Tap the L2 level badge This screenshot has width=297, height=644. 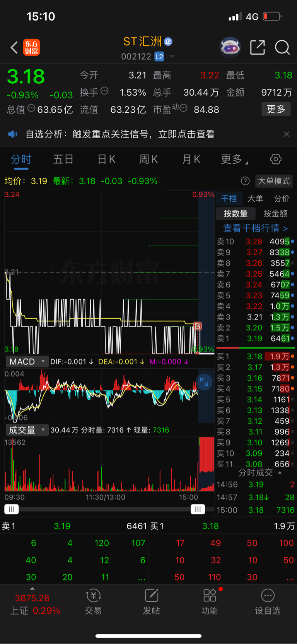pos(159,57)
